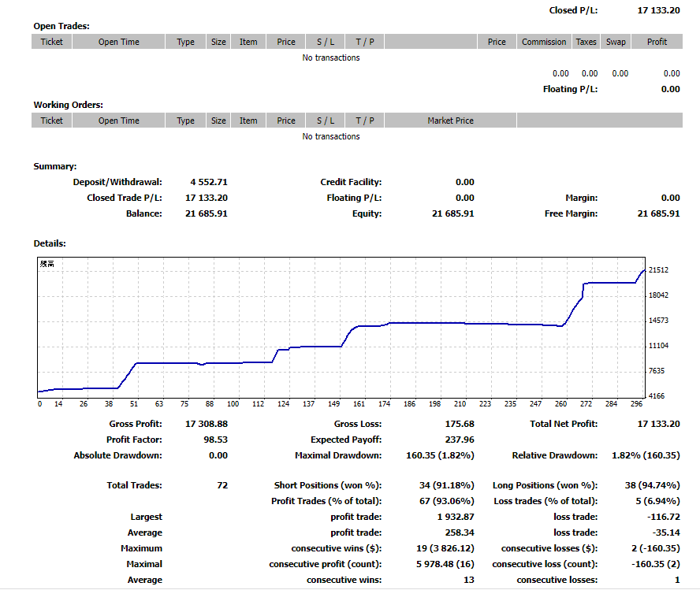This screenshot has width=700, height=590.
Task: Click the Free Margin value
Action: click(657, 213)
